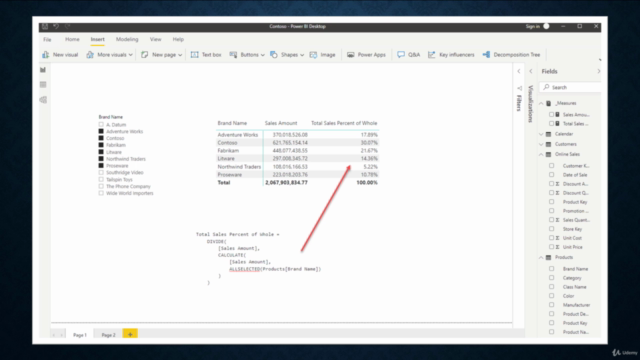
Task: Check the Brand Name field checkbox
Action: point(551,269)
